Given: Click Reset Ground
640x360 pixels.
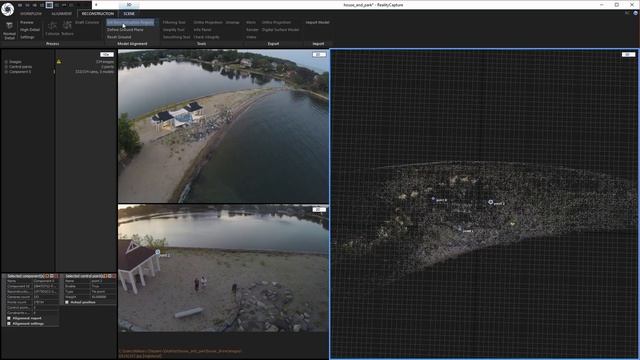Looking at the screenshot, I should [119, 37].
